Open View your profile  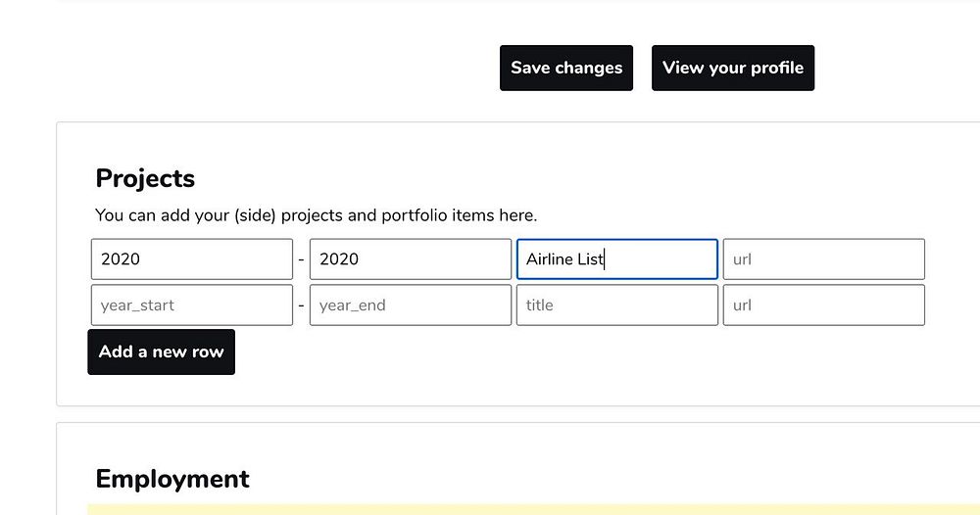(733, 68)
